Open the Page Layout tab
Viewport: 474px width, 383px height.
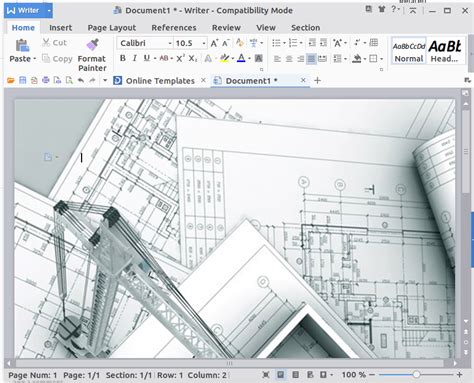[x=112, y=28]
